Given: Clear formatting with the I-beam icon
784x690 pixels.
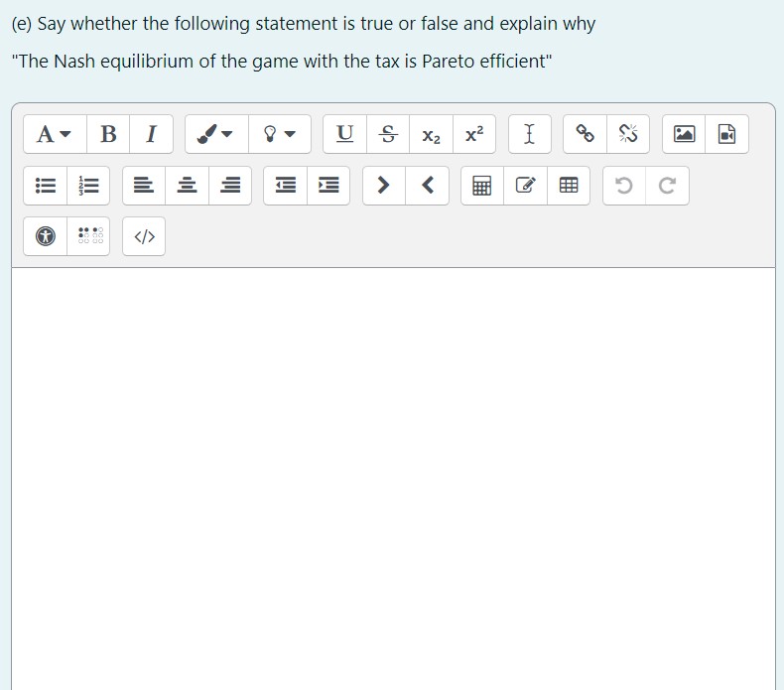Looking at the screenshot, I should 530,134.
